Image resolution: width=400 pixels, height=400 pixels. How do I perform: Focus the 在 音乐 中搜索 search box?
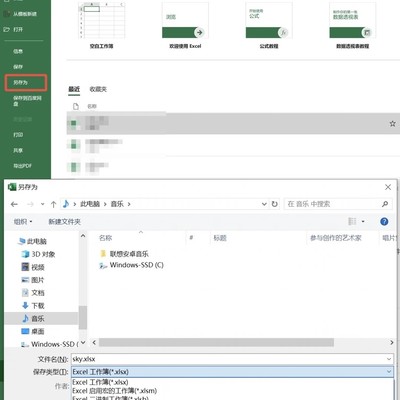coord(337,204)
